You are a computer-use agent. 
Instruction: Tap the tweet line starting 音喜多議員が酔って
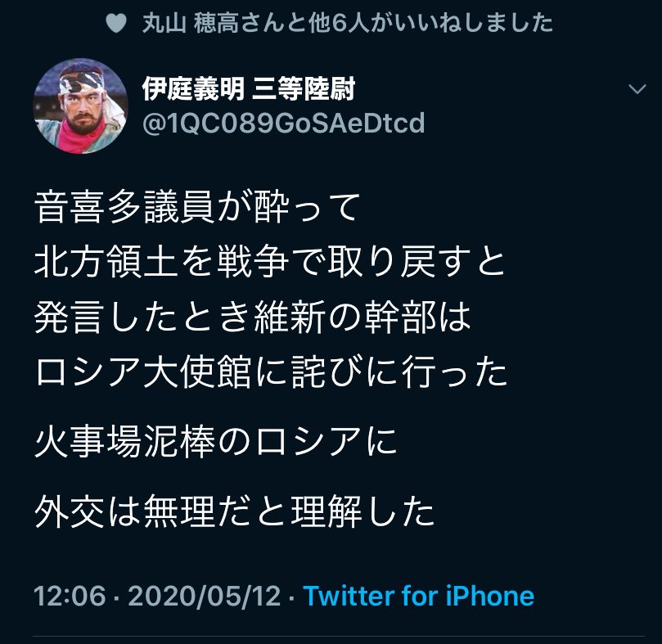click(x=197, y=207)
